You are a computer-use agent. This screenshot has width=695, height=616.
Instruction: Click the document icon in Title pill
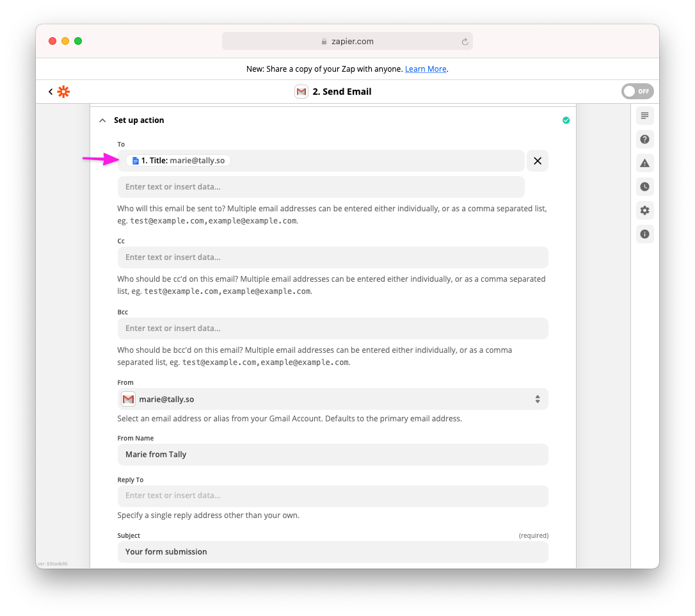(136, 161)
